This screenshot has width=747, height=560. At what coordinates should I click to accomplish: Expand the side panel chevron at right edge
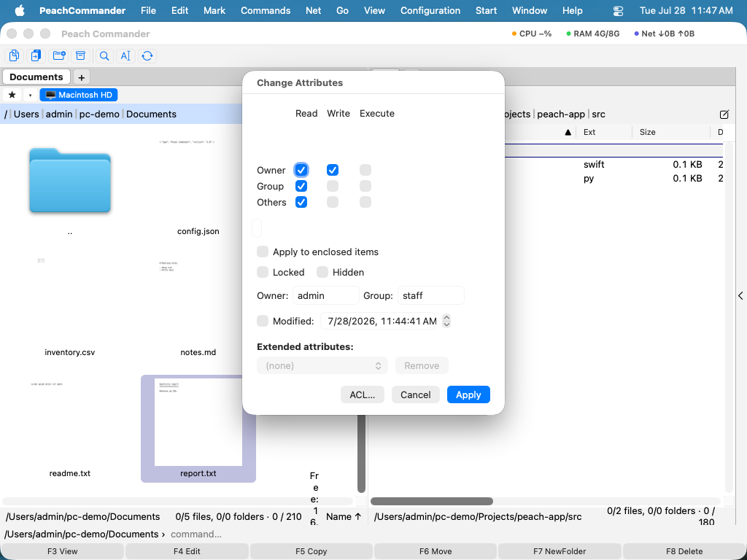pyautogui.click(x=741, y=296)
